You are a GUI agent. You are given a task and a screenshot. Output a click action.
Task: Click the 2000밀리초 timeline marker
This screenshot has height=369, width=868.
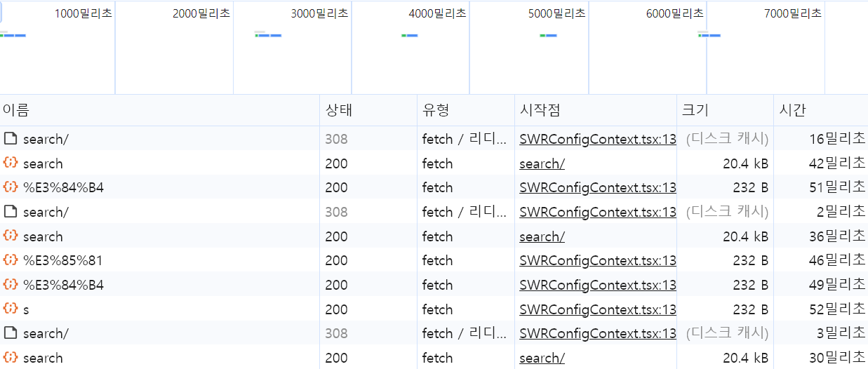[201, 13]
